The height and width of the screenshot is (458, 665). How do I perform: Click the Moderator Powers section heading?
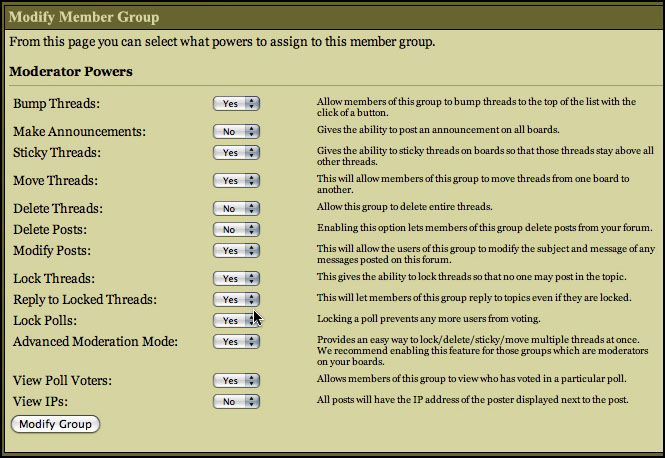pyautogui.click(x=70, y=72)
